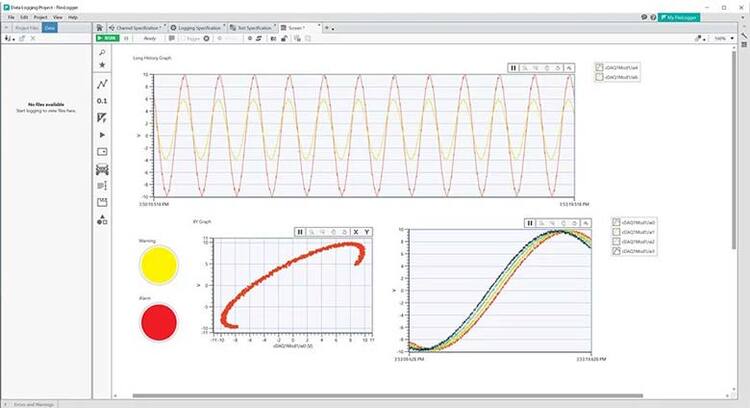Click the yellow Warning indicator
This screenshot has width=750, height=408.
[x=159, y=265]
